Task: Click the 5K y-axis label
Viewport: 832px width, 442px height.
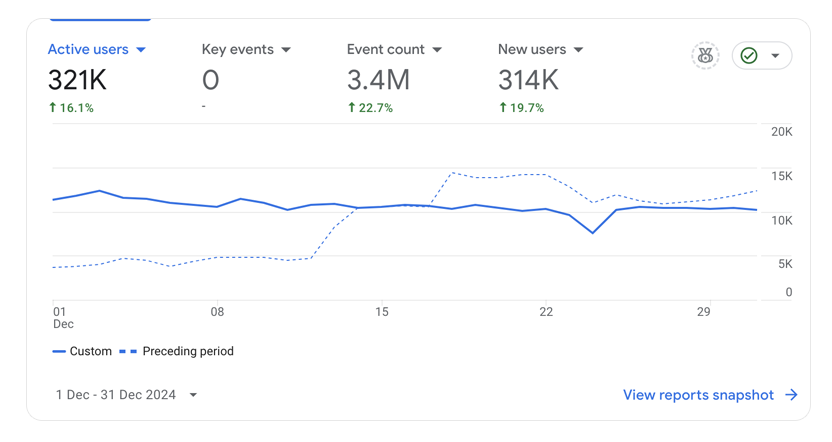Action: tap(785, 264)
